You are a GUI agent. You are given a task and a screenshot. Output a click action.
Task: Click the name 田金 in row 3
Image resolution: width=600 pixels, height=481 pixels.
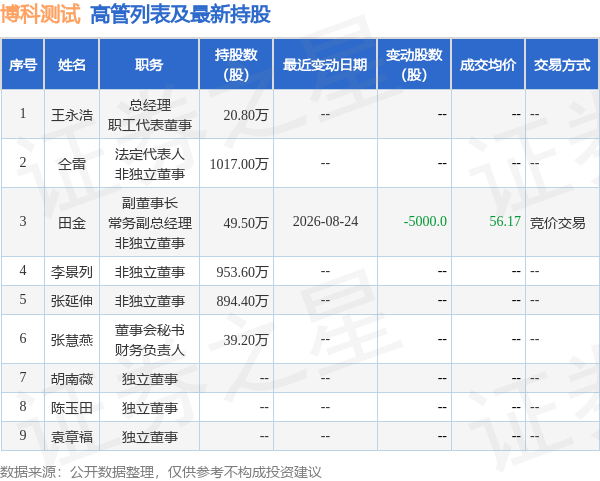72,222
